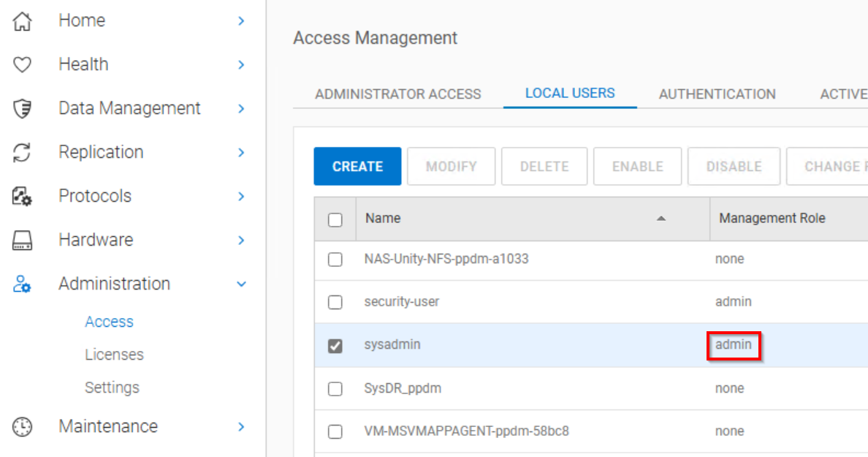The image size is (868, 457).
Task: Click the DISABLE button
Action: point(734,166)
